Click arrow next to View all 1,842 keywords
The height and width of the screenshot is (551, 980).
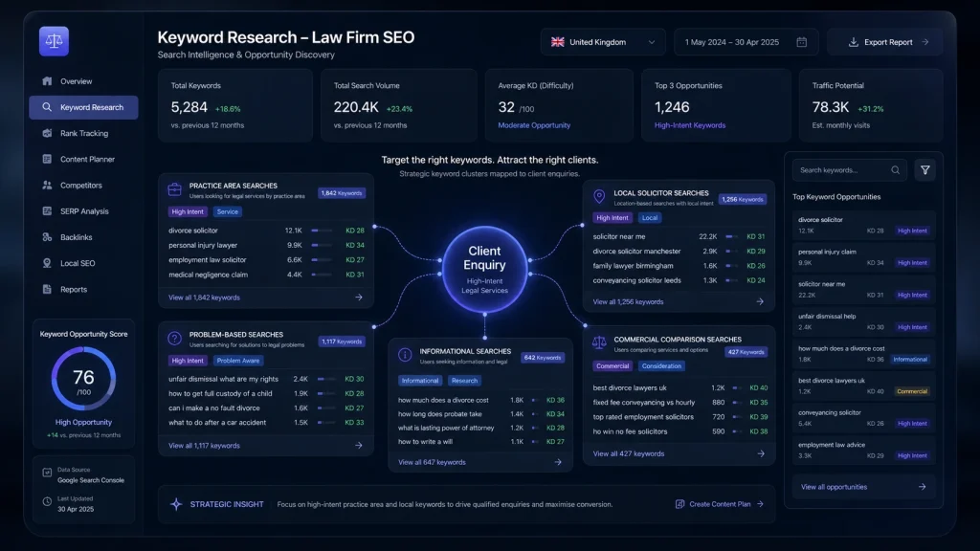[359, 298]
